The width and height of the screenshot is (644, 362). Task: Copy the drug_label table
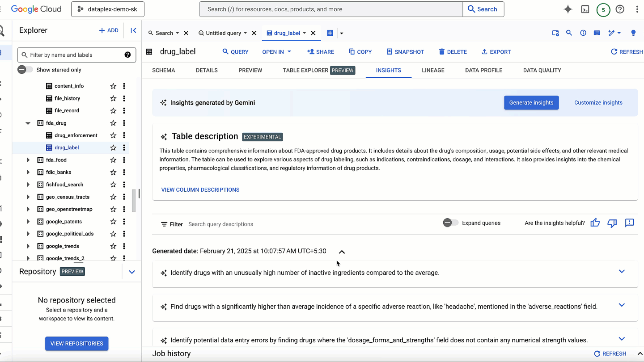pyautogui.click(x=360, y=52)
